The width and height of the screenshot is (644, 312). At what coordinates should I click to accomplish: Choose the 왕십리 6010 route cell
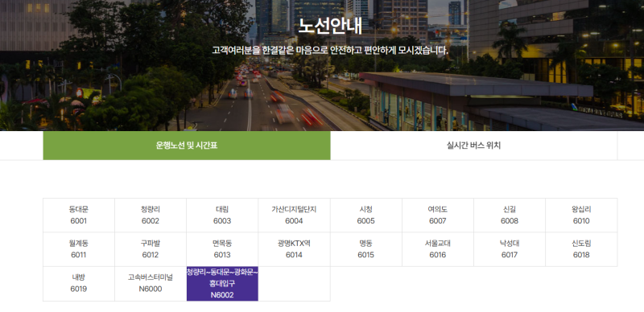581,216
